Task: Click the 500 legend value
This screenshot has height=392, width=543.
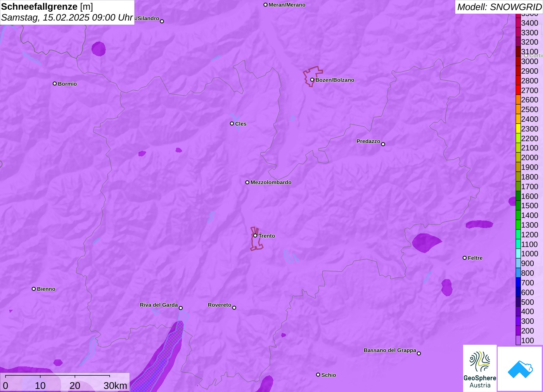Action: point(527,302)
